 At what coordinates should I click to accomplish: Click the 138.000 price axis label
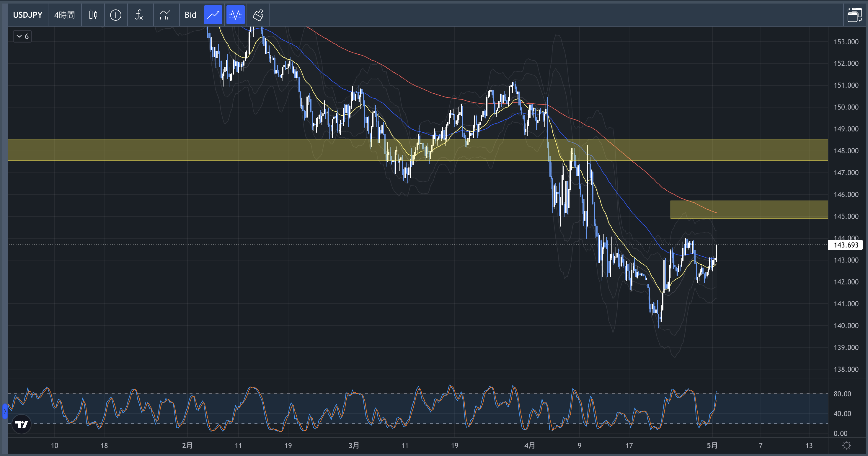tap(846, 369)
